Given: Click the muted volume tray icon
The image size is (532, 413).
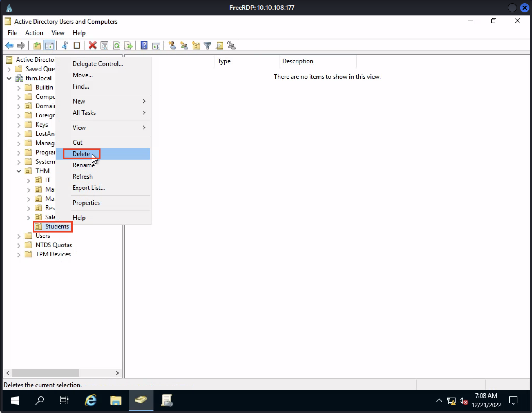Looking at the screenshot, I should tap(464, 401).
